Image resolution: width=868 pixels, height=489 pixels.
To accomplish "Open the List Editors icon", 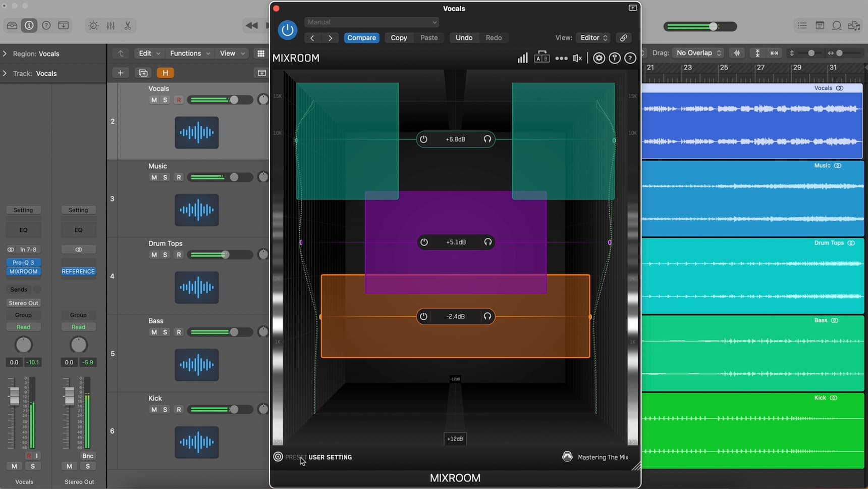I will point(802,26).
